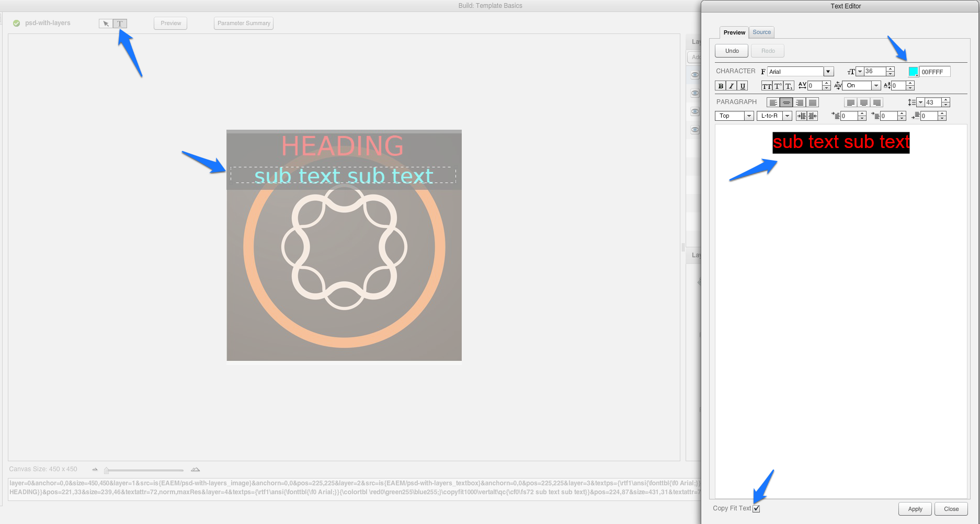
Task: Select the arrow selection tool
Action: pos(105,23)
